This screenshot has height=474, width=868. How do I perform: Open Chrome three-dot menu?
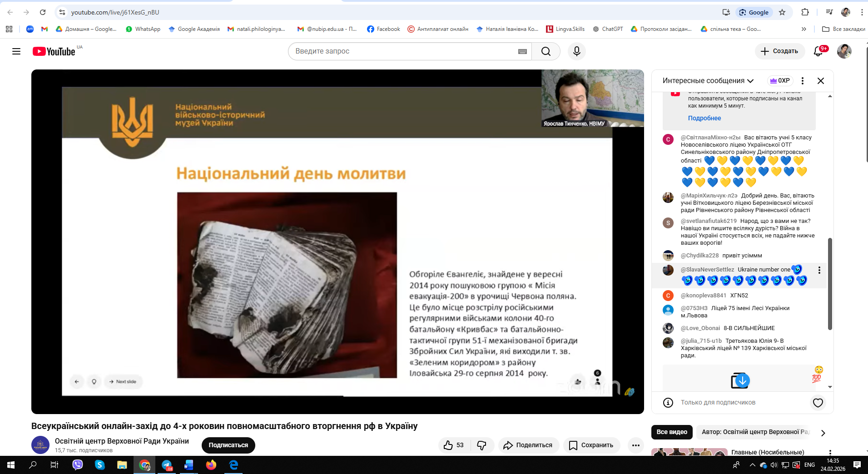pyautogui.click(x=862, y=12)
